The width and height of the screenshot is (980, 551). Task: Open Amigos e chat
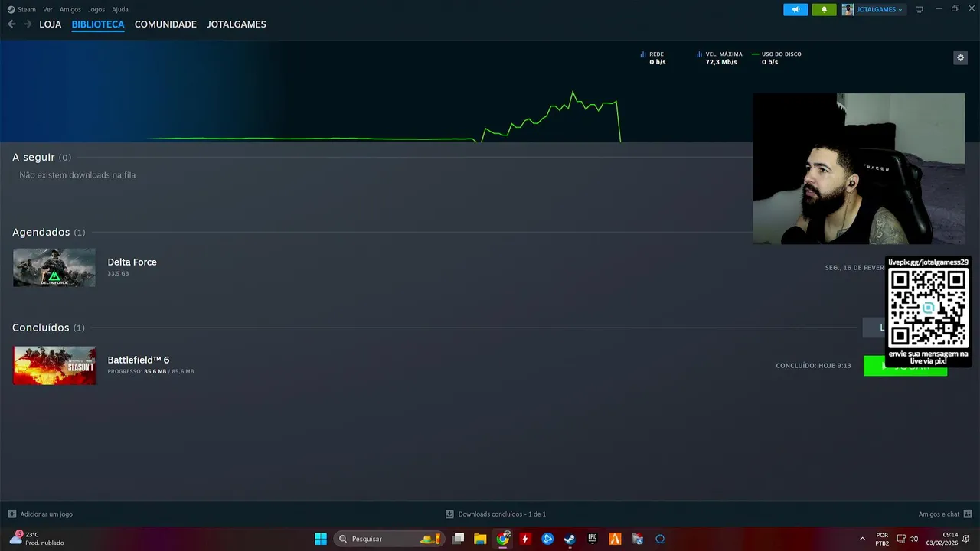coord(939,514)
